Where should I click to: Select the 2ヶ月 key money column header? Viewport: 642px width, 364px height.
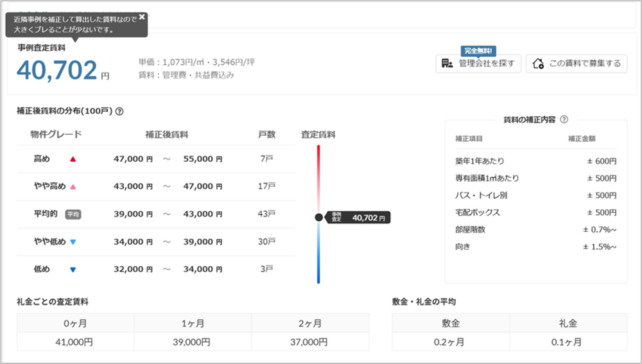[x=310, y=324]
